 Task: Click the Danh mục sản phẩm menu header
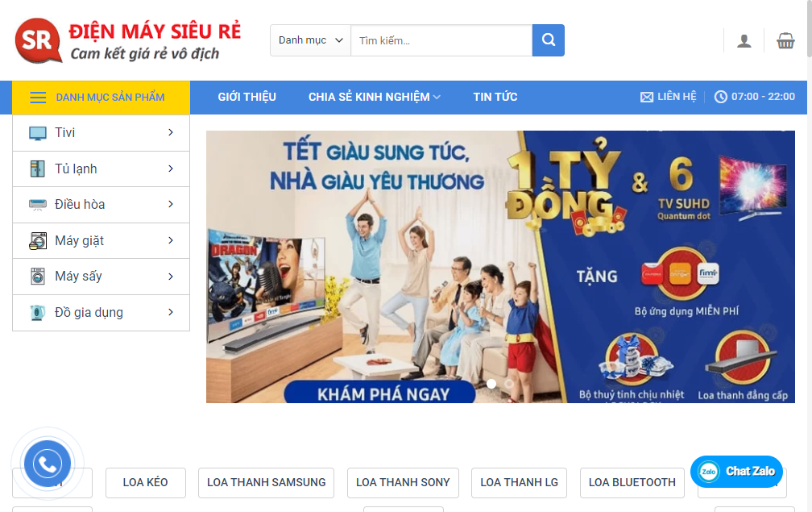[101, 98]
